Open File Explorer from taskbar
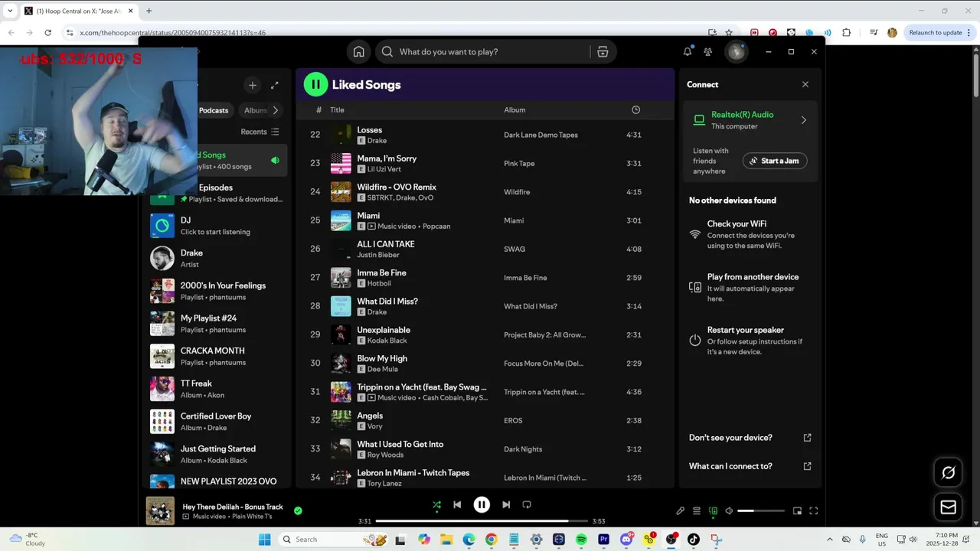 tap(446, 540)
